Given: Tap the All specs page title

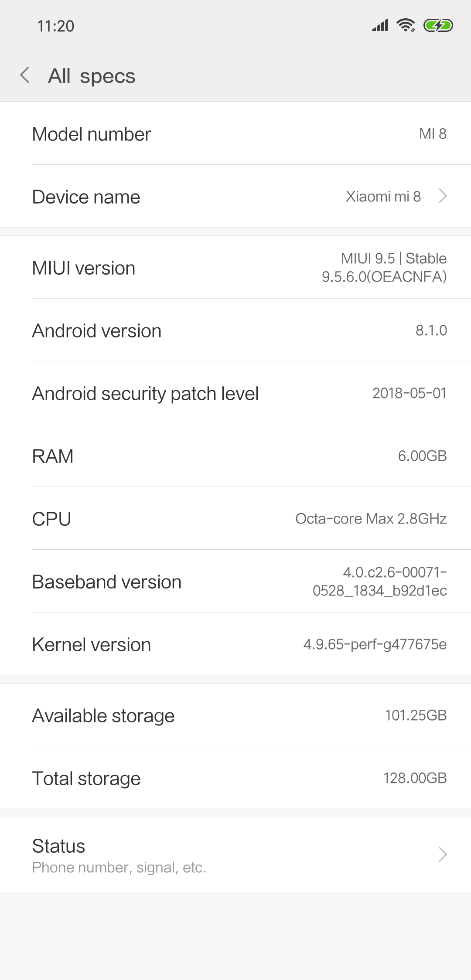Looking at the screenshot, I should pyautogui.click(x=92, y=76).
